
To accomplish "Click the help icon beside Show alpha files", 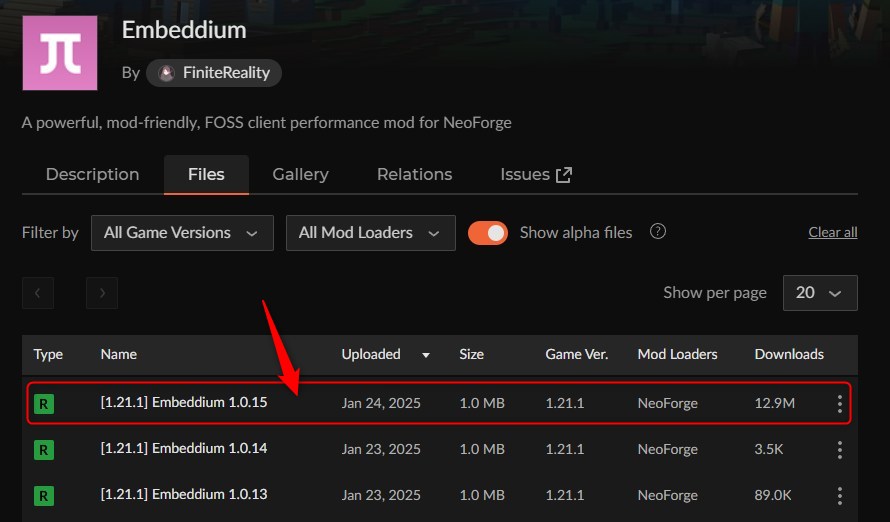I will coord(657,231).
